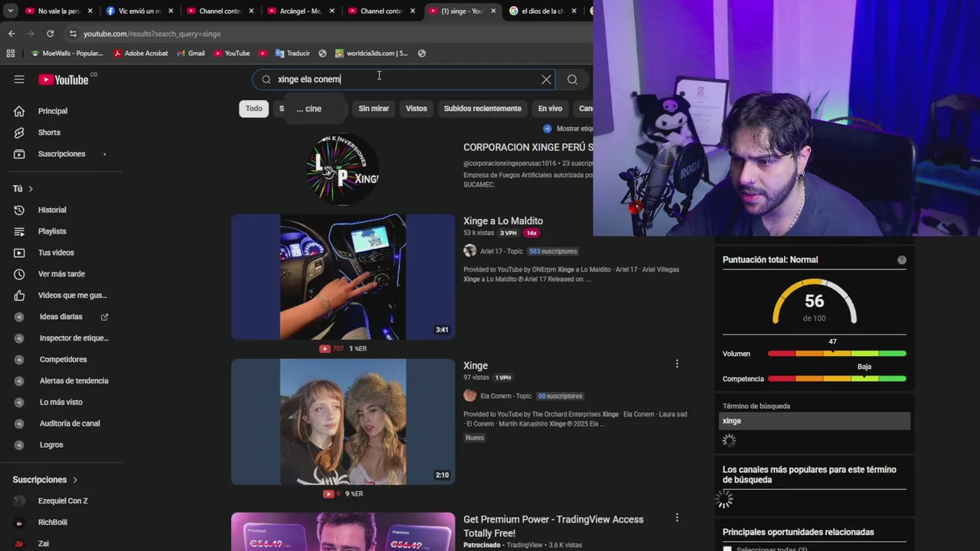Expand the Tú section
This screenshot has height=551, width=980.
coord(23,188)
